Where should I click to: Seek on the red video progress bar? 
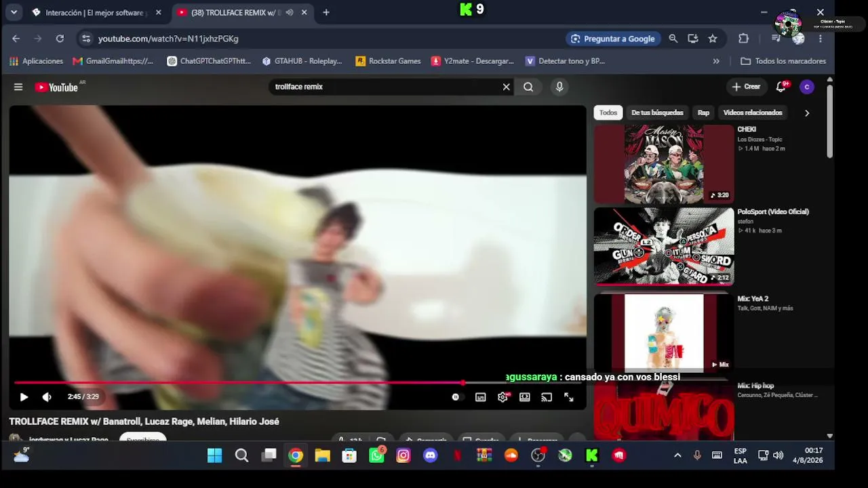(x=298, y=383)
